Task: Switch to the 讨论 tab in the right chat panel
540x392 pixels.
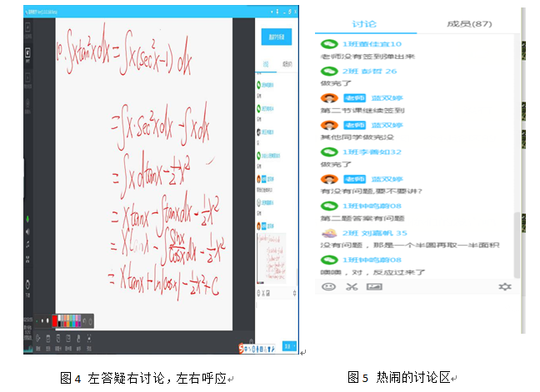Action: pos(364,24)
